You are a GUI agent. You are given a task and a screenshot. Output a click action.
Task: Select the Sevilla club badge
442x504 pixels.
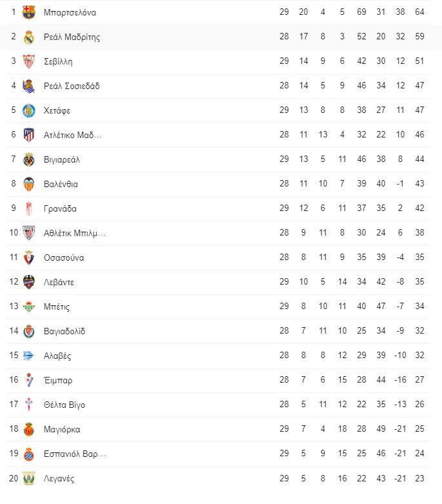(x=28, y=61)
